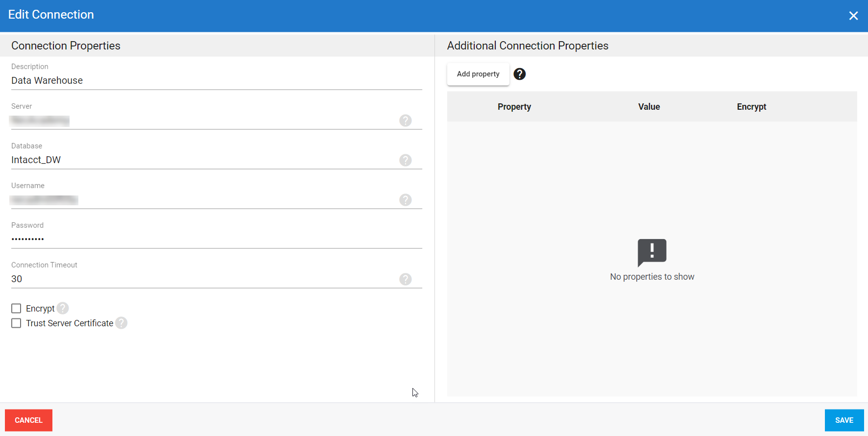Click the SAVE button

[x=844, y=420]
